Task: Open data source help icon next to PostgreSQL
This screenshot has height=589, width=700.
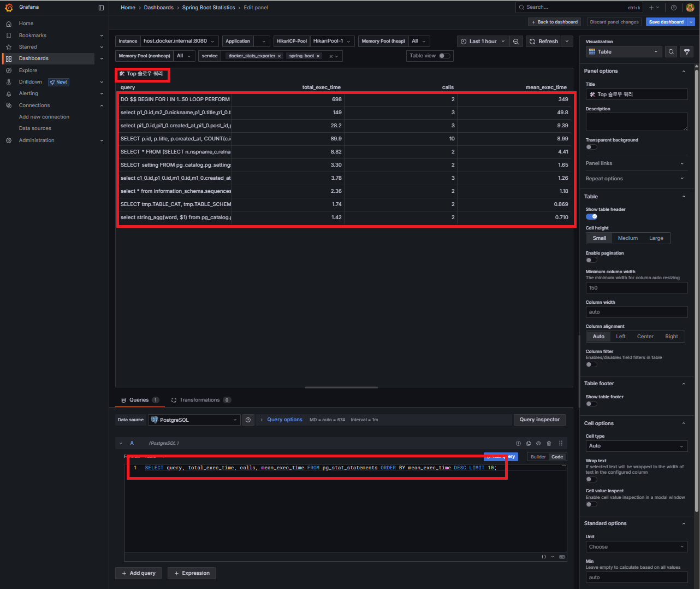Action: [x=248, y=420]
